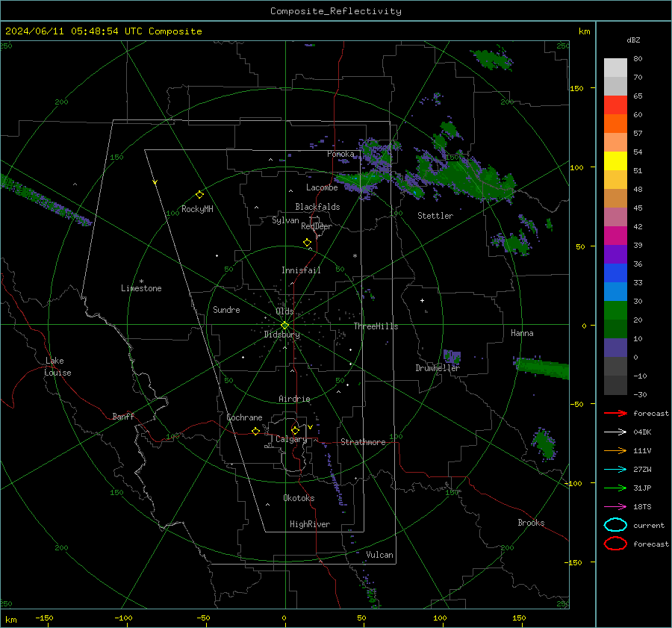Screen dimensions: 672x628
Task: Click the Banff label on map
Action: (123, 417)
